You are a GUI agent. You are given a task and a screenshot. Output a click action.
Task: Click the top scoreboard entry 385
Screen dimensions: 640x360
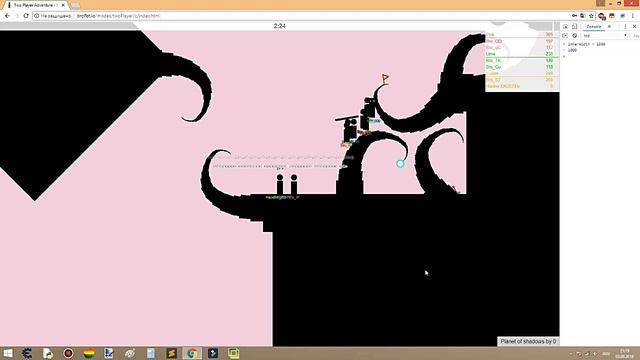pos(520,35)
